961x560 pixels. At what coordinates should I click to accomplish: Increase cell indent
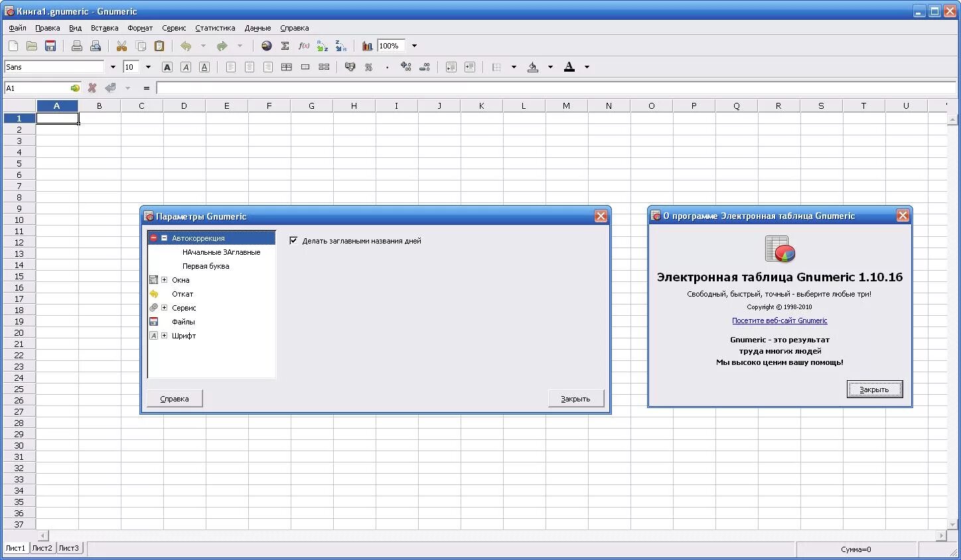470,67
